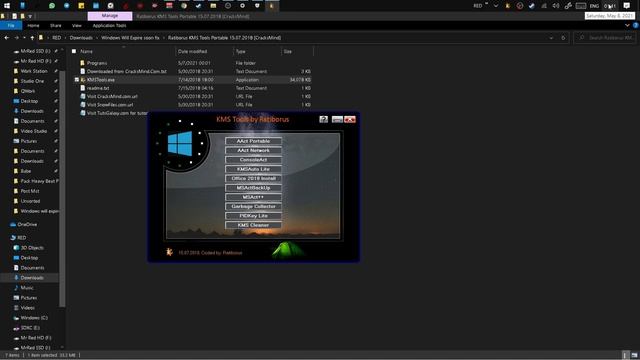
Task: Select the Manage contextual tab
Action: [x=110, y=16]
